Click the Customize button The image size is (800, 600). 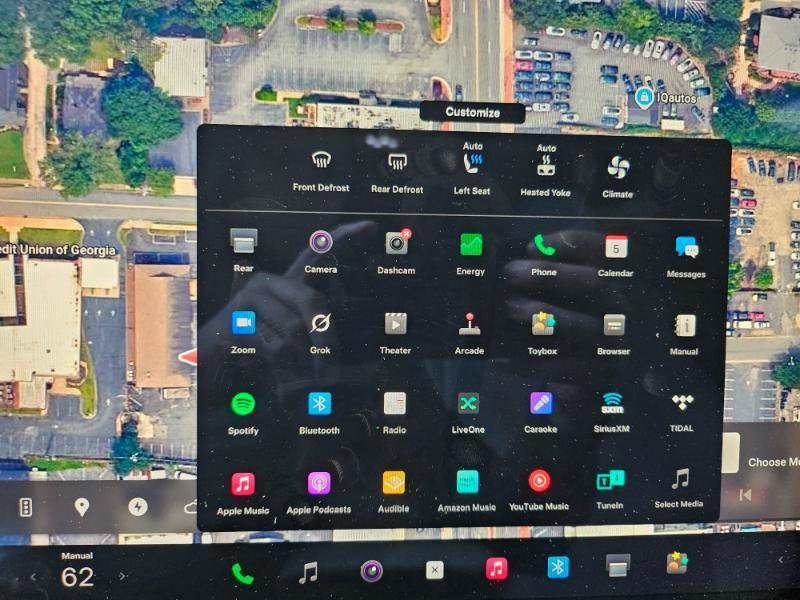coord(472,113)
